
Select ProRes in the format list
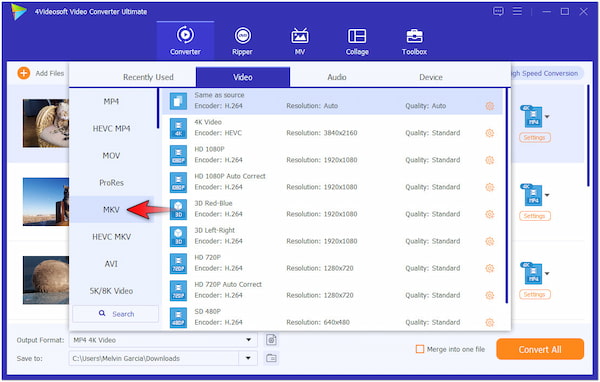tap(111, 183)
